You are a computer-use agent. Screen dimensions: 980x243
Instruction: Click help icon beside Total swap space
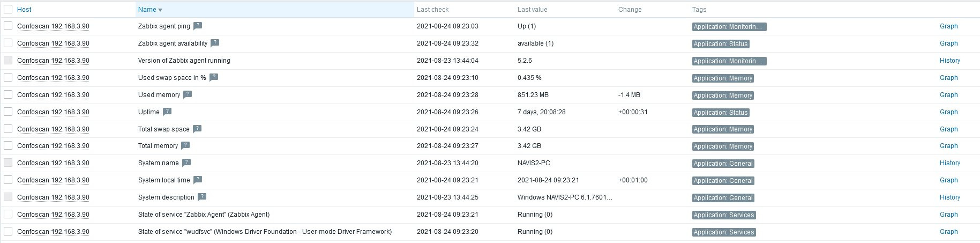point(197,129)
